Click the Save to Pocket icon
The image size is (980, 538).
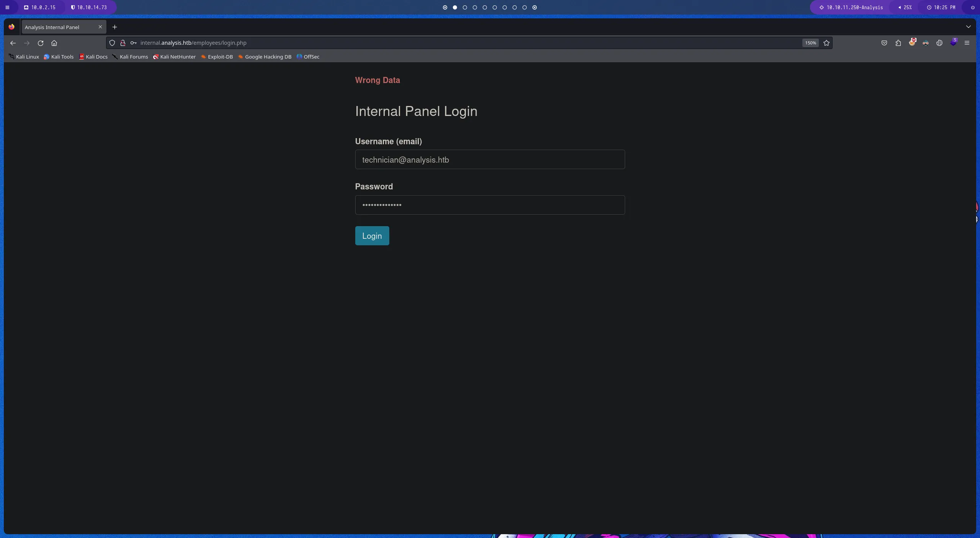884,43
